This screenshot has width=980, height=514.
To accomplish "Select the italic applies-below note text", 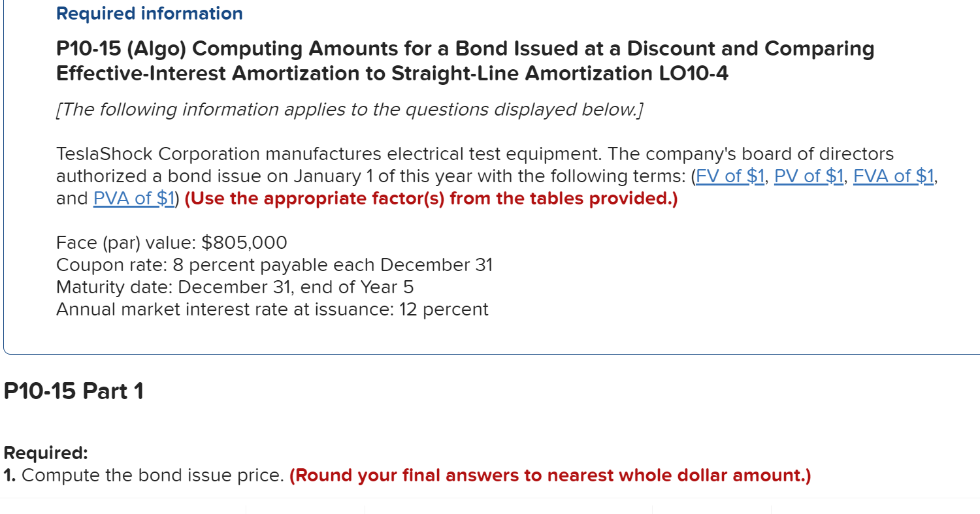I will point(350,109).
